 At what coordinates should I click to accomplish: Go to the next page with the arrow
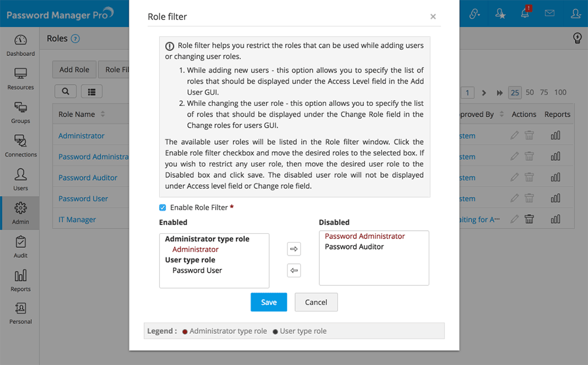pyautogui.click(x=483, y=92)
